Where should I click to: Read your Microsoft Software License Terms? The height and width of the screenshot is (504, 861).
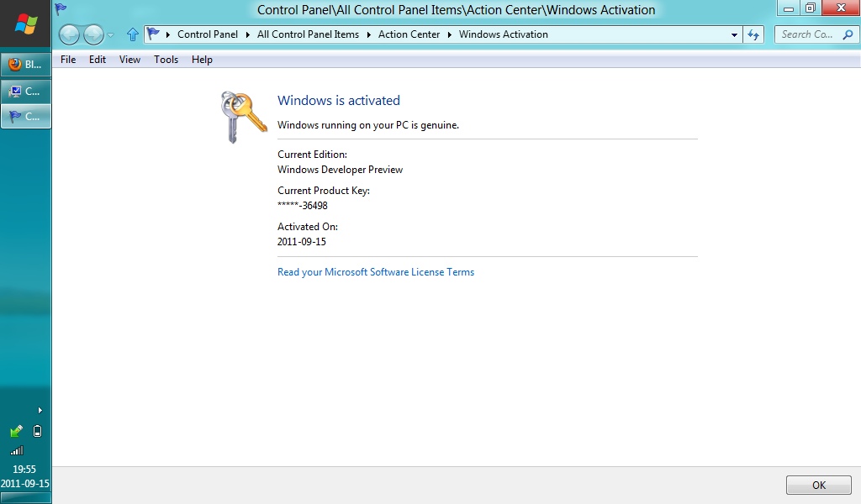376,272
